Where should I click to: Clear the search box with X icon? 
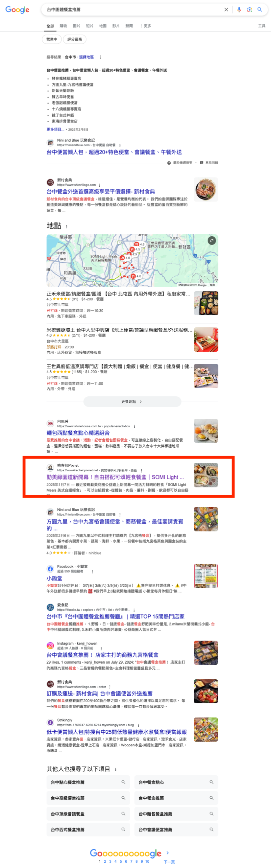pos(226,10)
